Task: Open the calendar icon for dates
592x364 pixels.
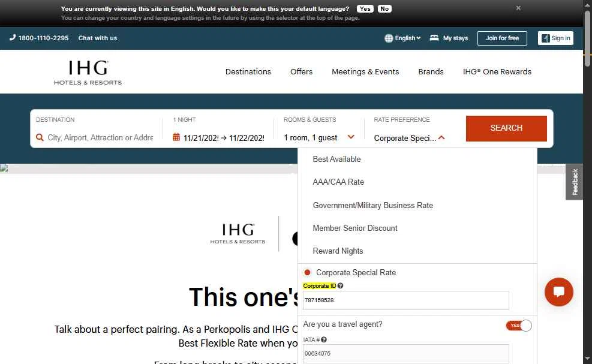Action: point(176,137)
